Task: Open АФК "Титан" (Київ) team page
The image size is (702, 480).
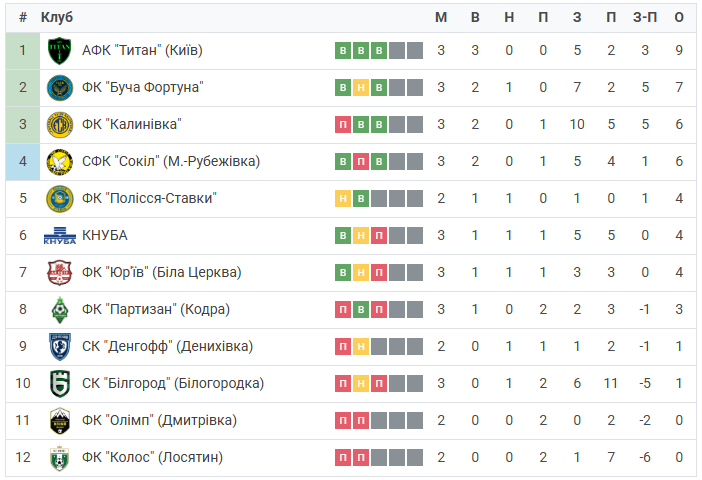Action: 142,50
